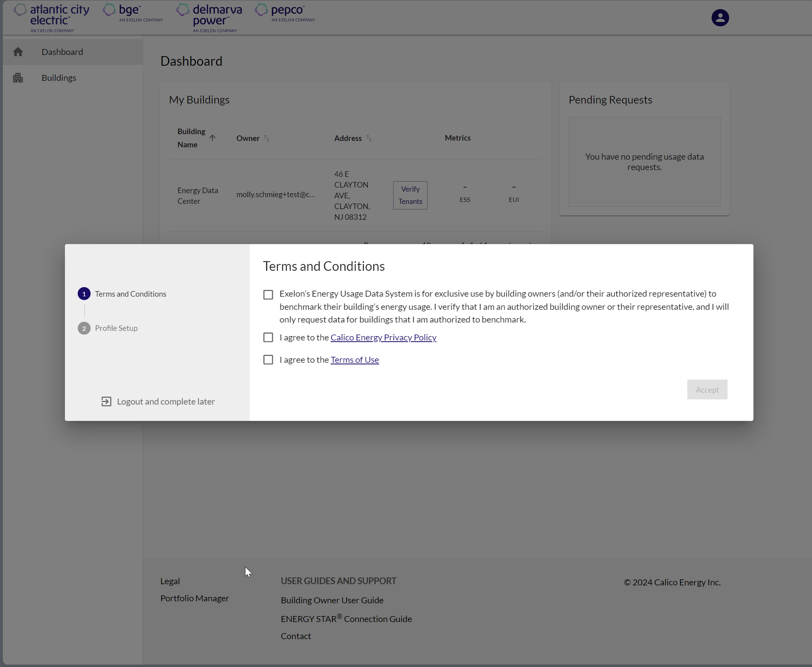Select Dashboard in the navigation menu

[62, 52]
